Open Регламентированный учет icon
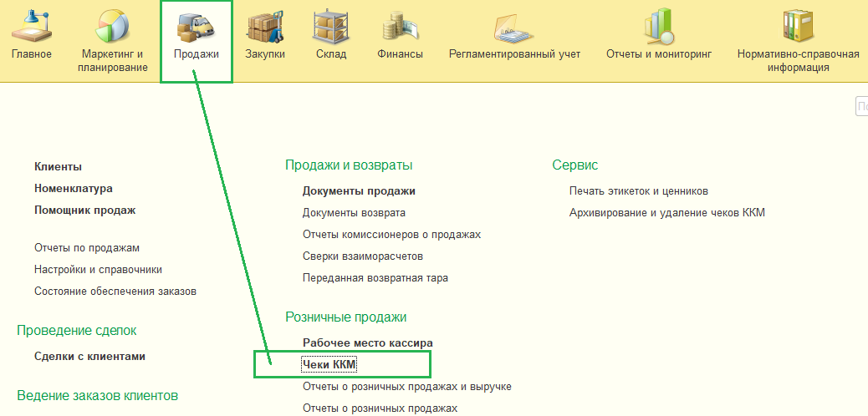868x416 pixels. tap(515, 28)
